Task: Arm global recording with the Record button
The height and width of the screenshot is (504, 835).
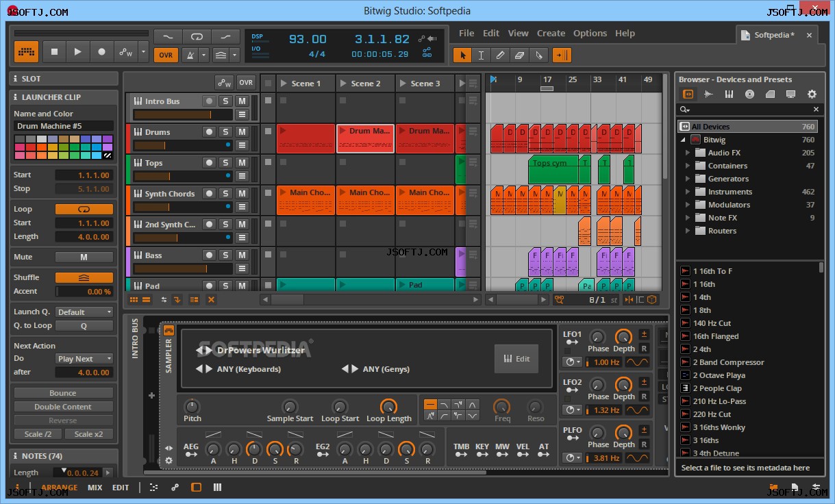Action: point(102,52)
